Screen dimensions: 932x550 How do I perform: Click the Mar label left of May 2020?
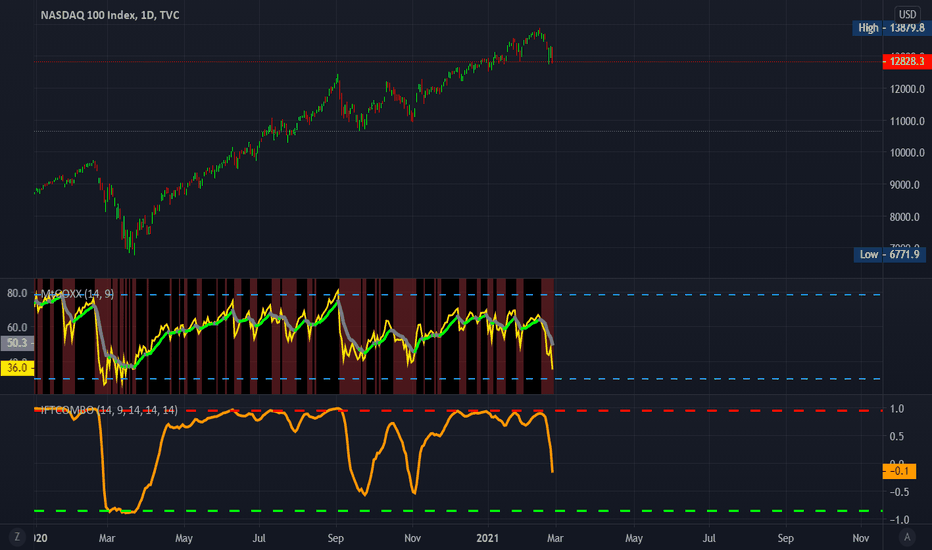coord(107,538)
